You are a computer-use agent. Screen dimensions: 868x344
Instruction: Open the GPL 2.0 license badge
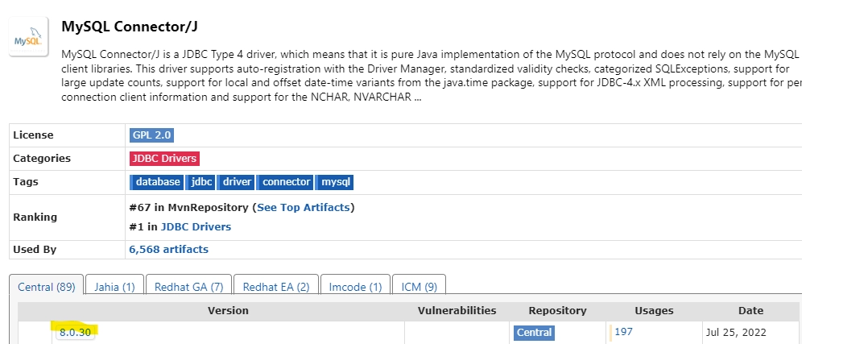coord(152,135)
